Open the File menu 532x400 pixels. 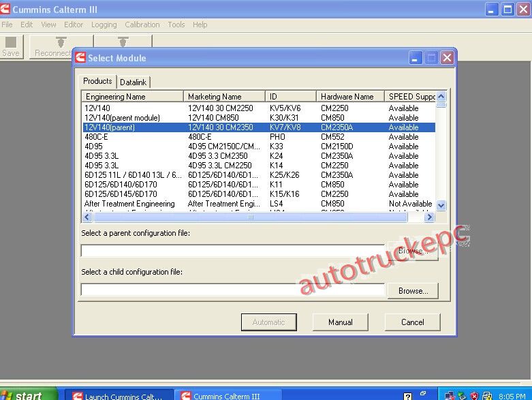click(7, 25)
